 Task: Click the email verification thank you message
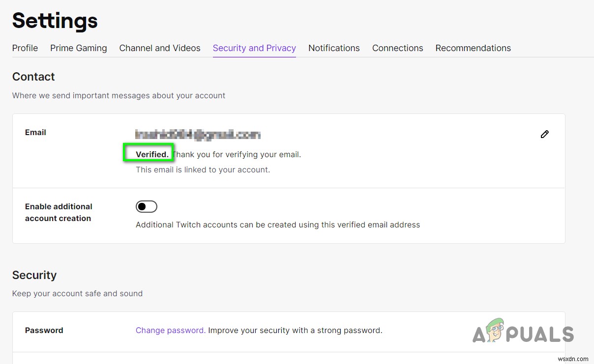[237, 154]
